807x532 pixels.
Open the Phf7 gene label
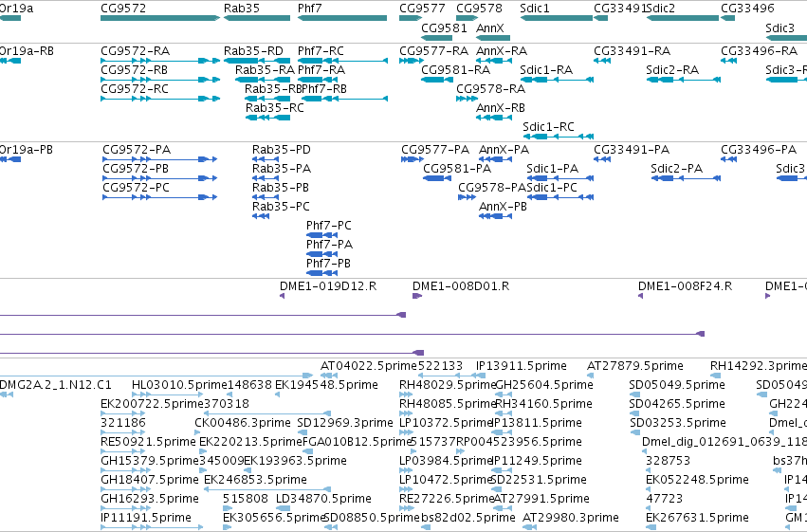309,9
